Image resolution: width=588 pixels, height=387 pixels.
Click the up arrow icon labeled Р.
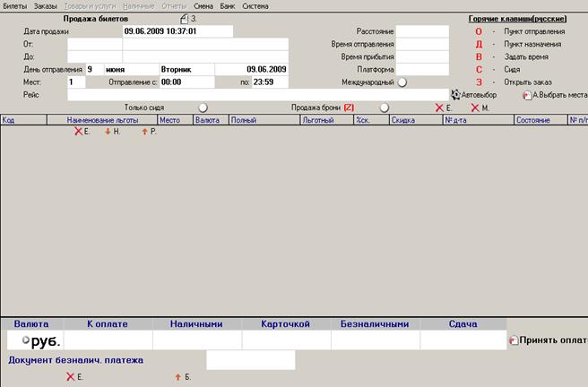pyautogui.click(x=144, y=132)
